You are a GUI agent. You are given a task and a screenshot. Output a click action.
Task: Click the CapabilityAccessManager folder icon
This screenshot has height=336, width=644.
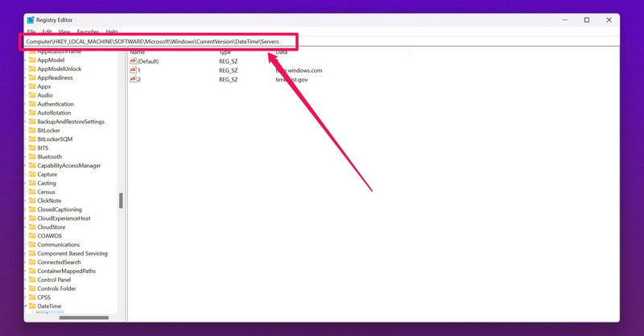[32, 165]
